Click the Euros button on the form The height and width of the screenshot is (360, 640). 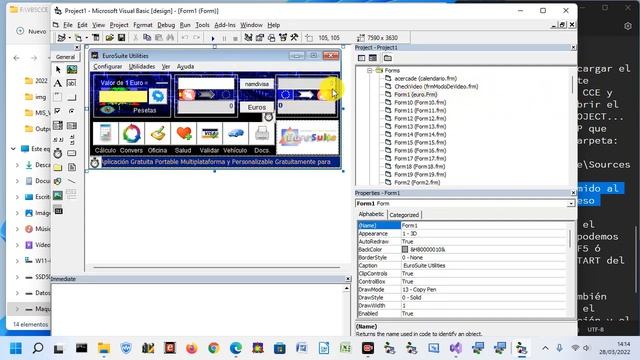tap(257, 107)
